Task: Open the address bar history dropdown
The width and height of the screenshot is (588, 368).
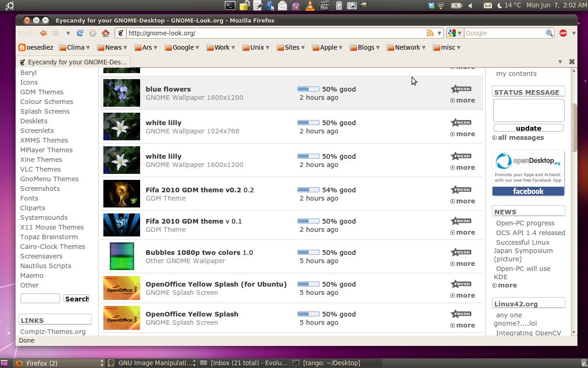Action: (439, 33)
